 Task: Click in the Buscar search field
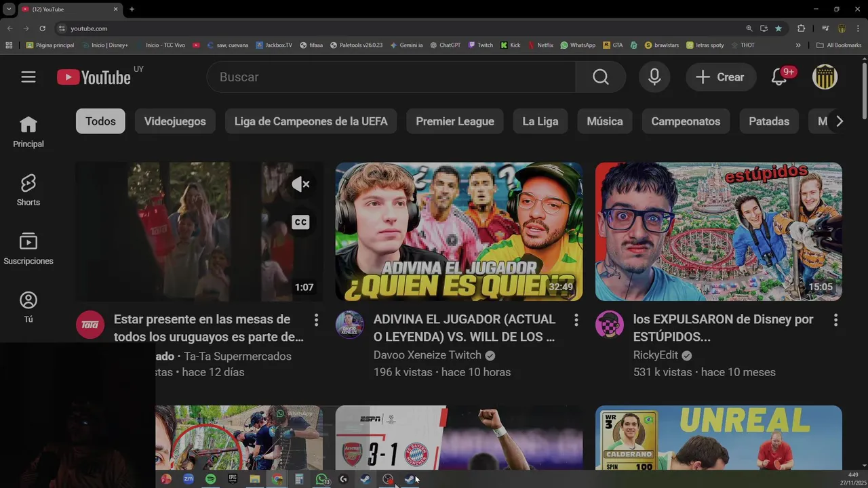click(391, 77)
